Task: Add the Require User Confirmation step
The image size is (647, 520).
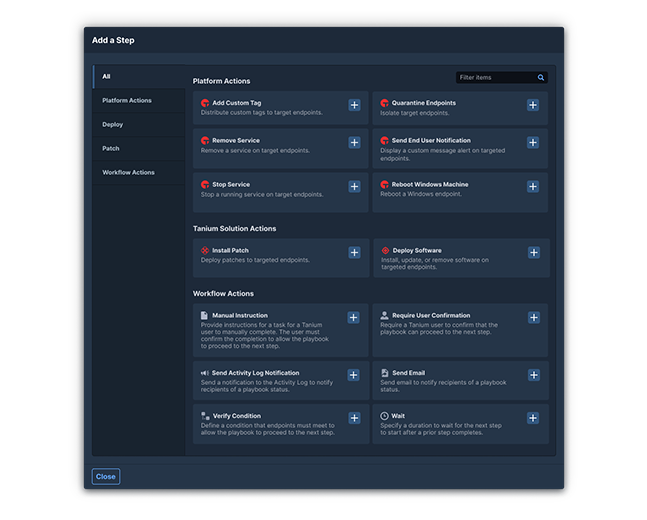Action: (x=534, y=317)
